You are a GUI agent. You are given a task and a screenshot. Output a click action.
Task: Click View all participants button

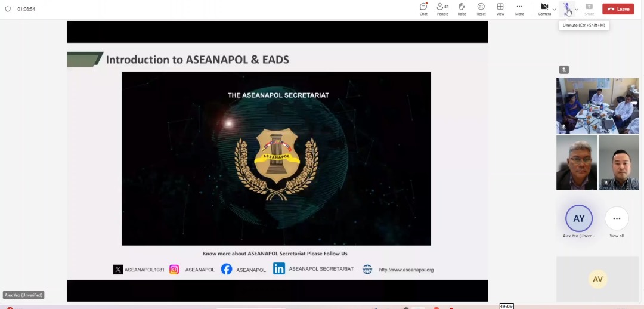tap(617, 219)
